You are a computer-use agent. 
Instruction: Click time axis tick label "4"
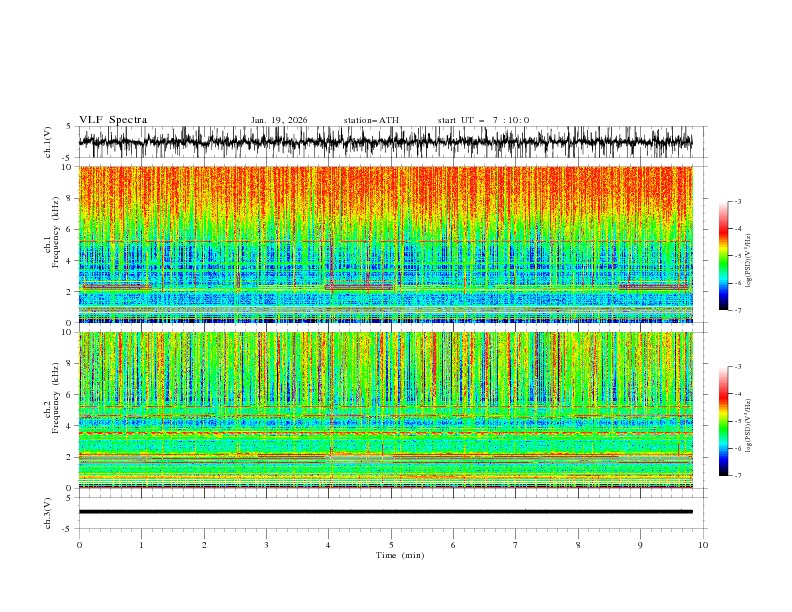coord(329,545)
